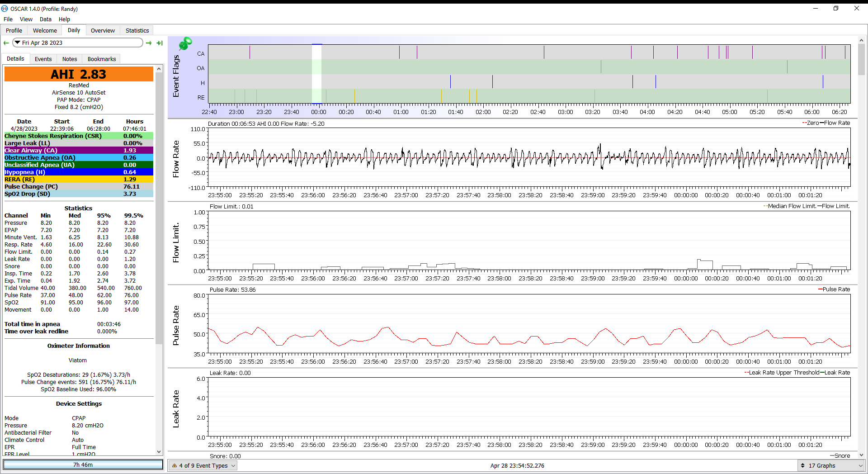Click the SpO2 Drop (SD) row
868x474 pixels.
click(x=79, y=194)
